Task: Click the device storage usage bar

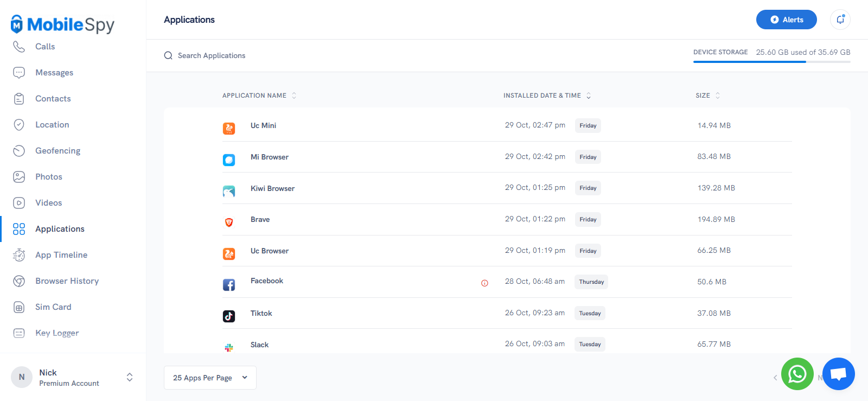Action: click(x=771, y=62)
